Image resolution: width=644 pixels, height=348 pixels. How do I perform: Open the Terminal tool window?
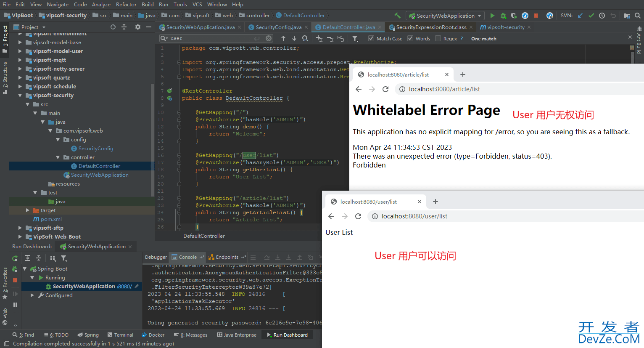[120, 335]
